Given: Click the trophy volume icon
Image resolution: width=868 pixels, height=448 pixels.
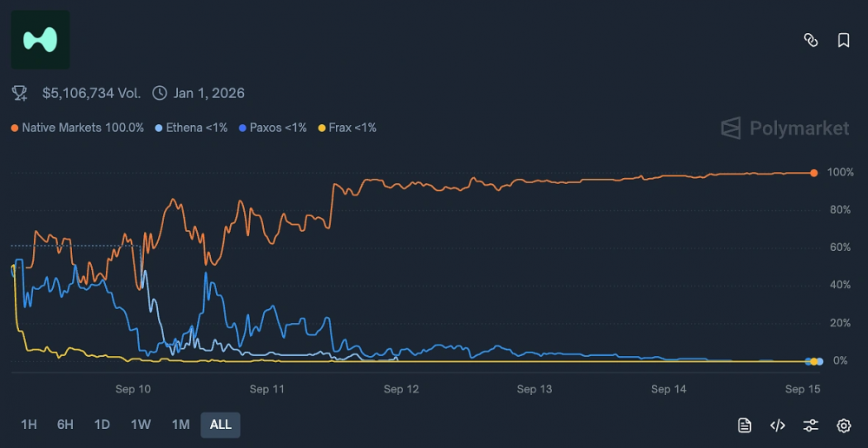Looking at the screenshot, I should (19, 93).
